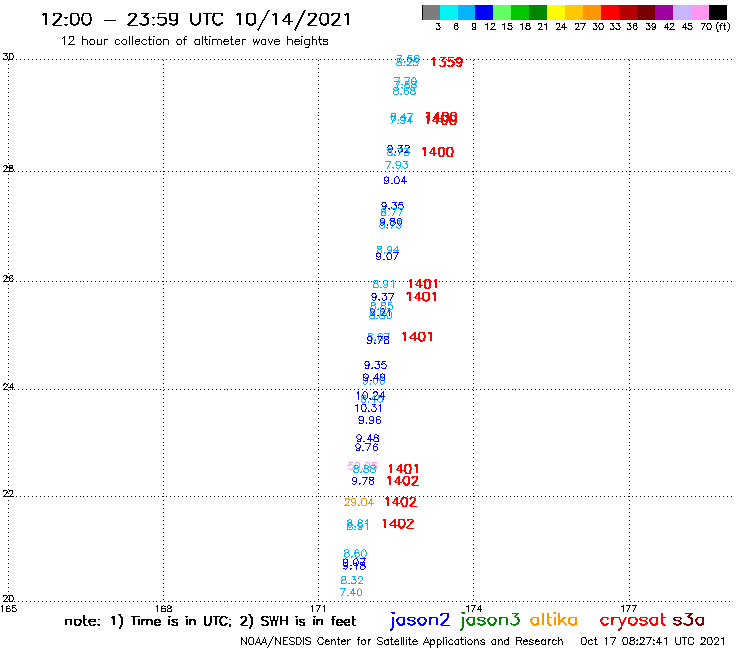The width and height of the screenshot is (740, 650).
Task: Click the "22" latitude axis label
Action: [x=8, y=494]
